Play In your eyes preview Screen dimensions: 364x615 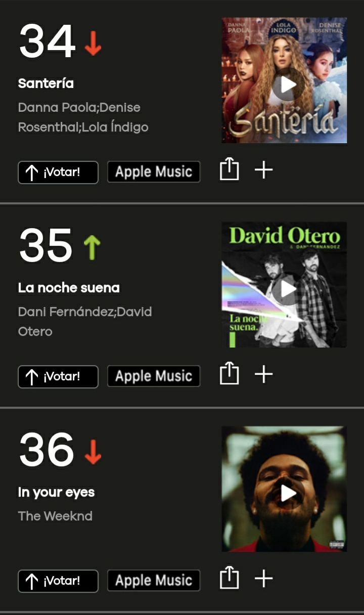click(x=288, y=493)
